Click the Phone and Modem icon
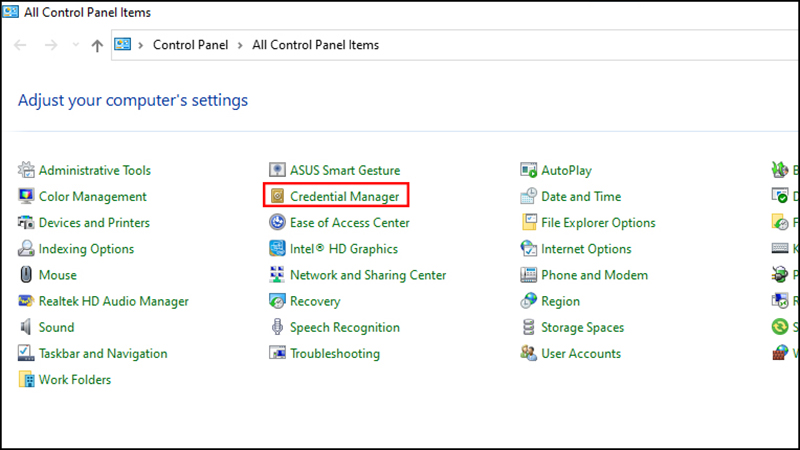The image size is (800, 450). coord(528,274)
